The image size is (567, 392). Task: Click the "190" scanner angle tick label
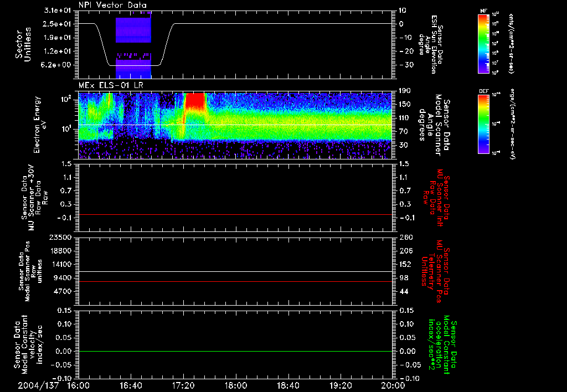405,91
